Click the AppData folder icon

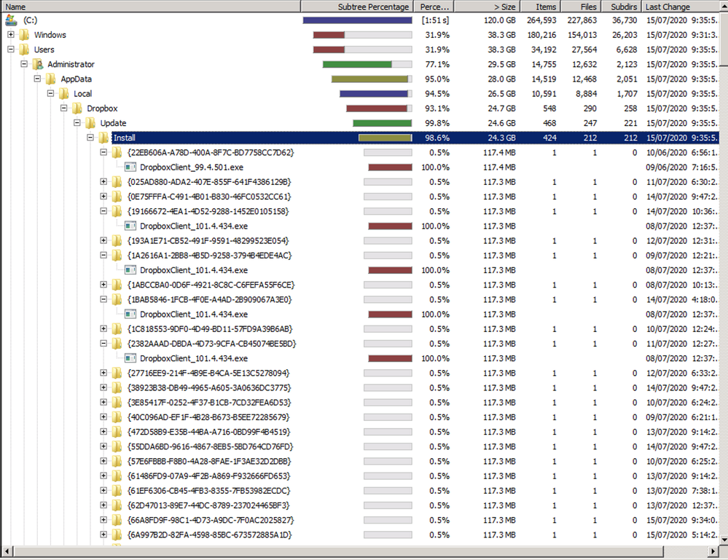[50, 79]
